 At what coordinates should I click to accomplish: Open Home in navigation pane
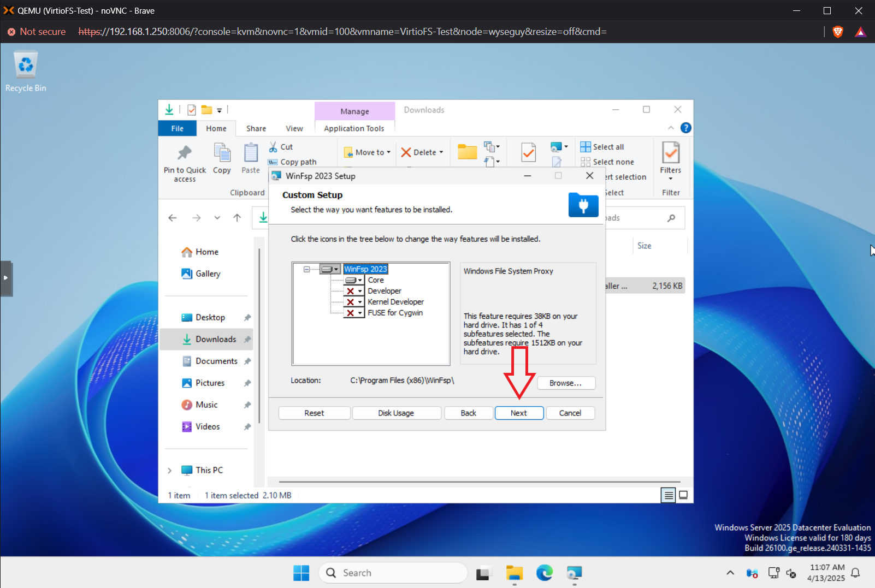pyautogui.click(x=200, y=252)
